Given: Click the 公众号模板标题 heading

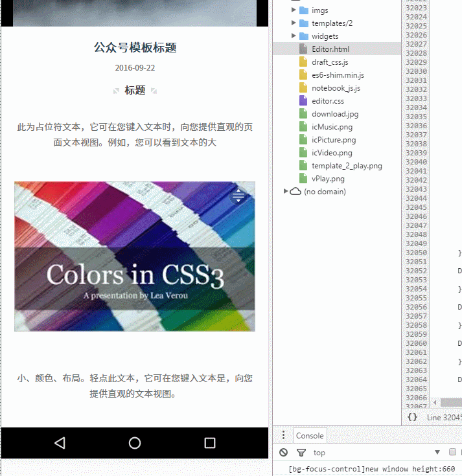Looking at the screenshot, I should pos(135,48).
